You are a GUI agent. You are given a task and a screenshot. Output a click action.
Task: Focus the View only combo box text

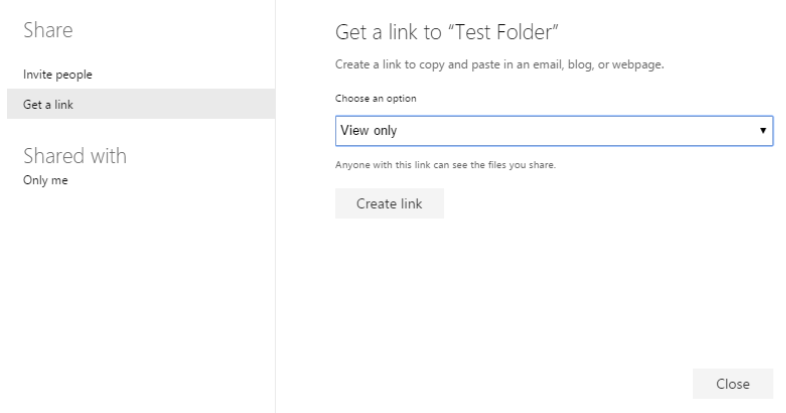pyautogui.click(x=368, y=131)
